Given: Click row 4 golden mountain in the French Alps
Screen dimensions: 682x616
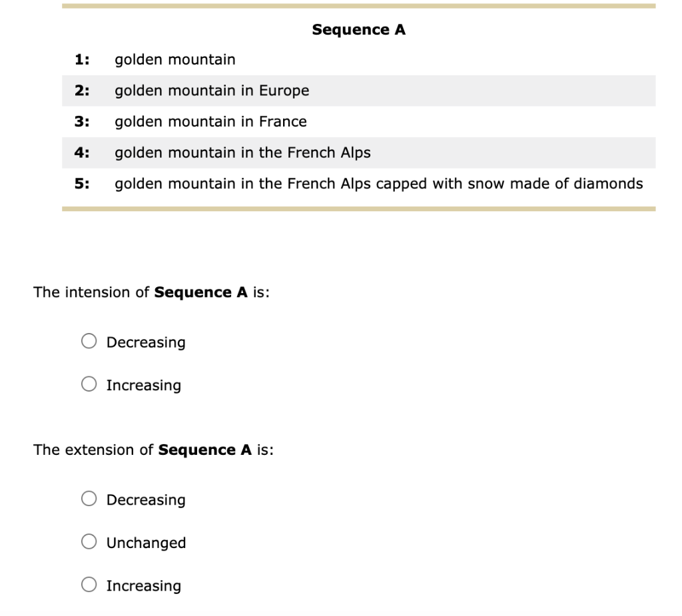Looking at the screenshot, I should click(242, 153).
